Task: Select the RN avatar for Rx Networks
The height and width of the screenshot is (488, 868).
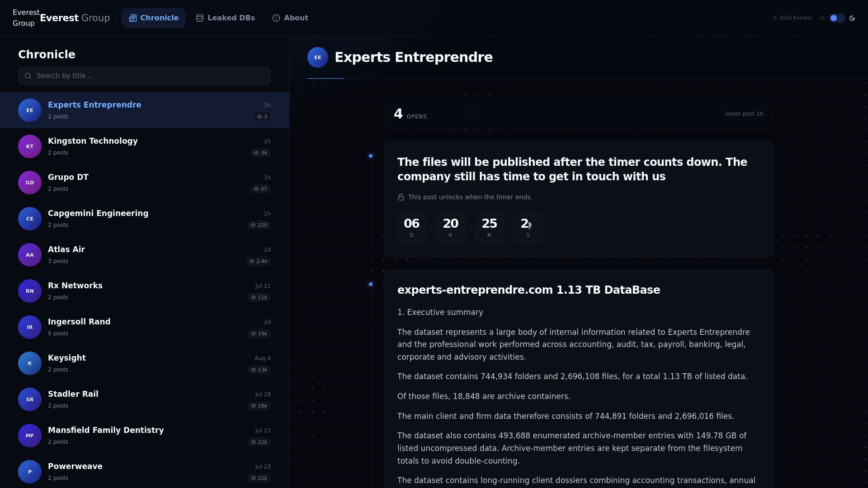Action: (30, 291)
